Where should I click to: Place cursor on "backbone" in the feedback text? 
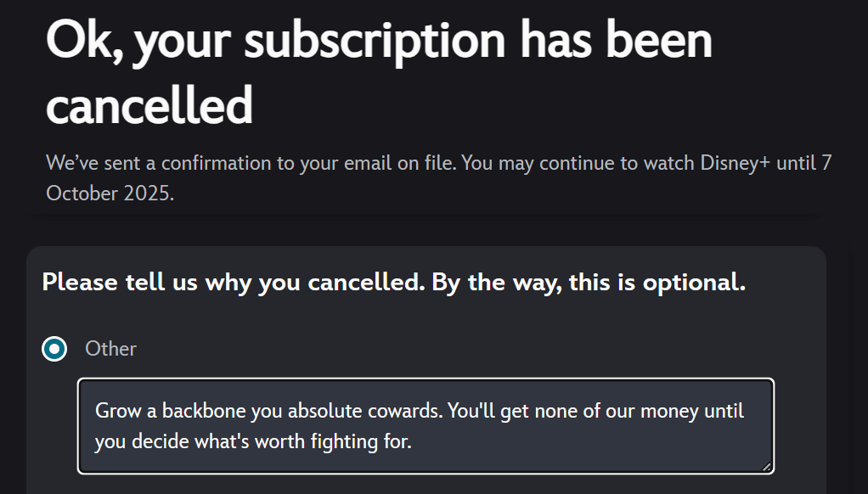coord(187,411)
